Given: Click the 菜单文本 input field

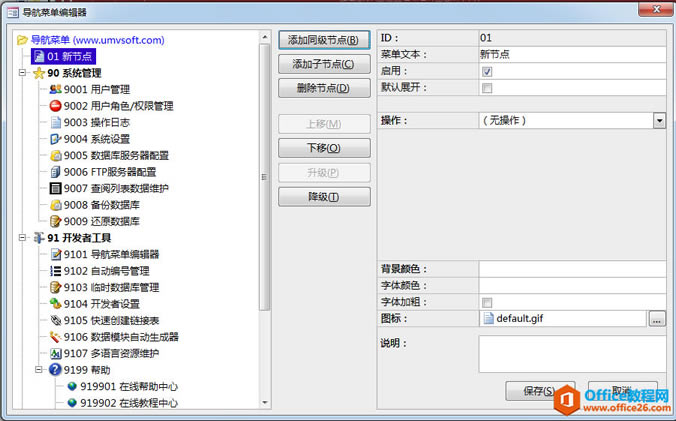Looking at the screenshot, I should [x=572, y=55].
